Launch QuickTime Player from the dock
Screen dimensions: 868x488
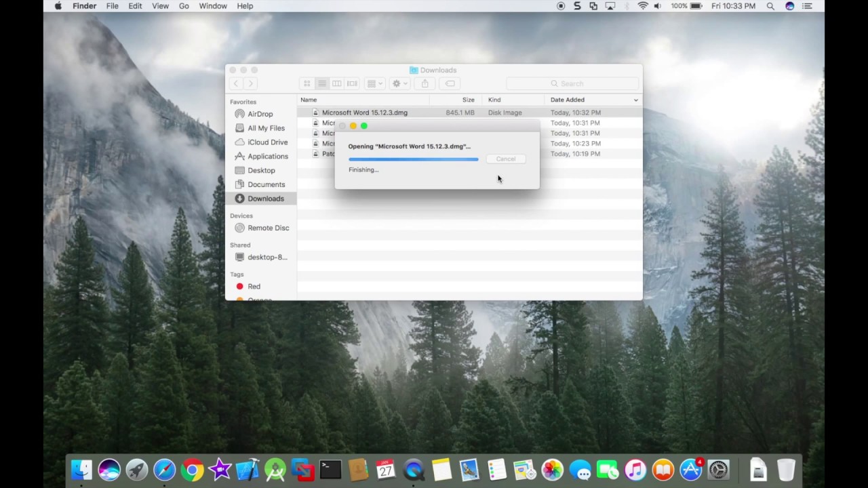pyautogui.click(x=414, y=470)
